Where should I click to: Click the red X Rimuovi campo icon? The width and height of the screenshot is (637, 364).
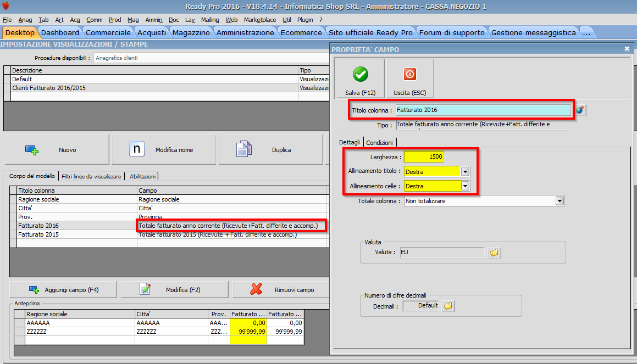click(256, 289)
